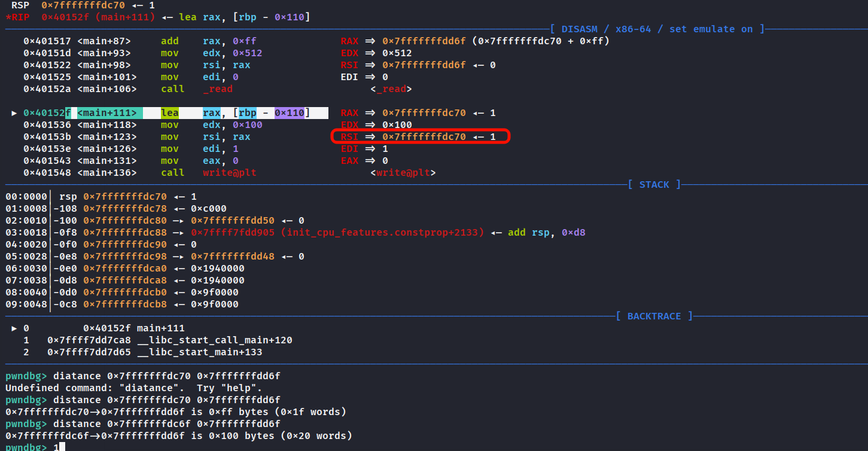Screen dimensions: 868x451
Task: Click the distance command with 0x7fffffffdc6f
Action: [143, 423]
